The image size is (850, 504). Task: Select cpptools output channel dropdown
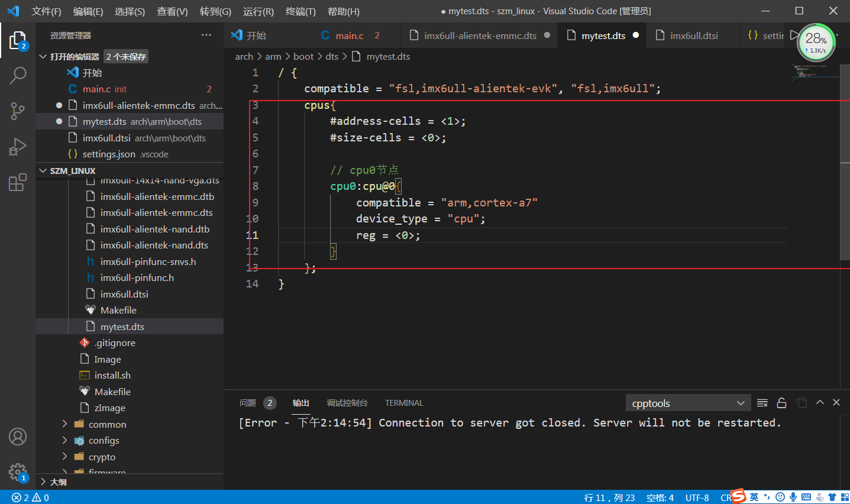pos(688,403)
